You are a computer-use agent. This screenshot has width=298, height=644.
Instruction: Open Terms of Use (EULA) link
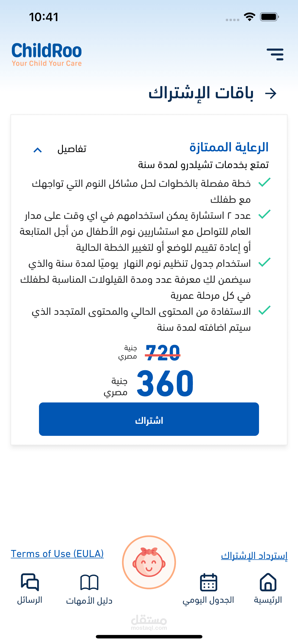[x=57, y=554]
